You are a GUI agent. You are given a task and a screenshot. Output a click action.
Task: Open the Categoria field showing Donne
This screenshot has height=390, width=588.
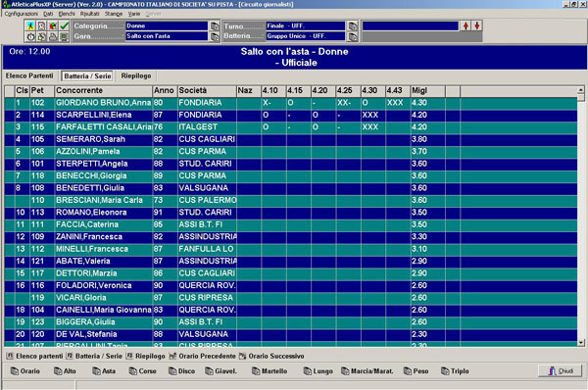[167, 25]
